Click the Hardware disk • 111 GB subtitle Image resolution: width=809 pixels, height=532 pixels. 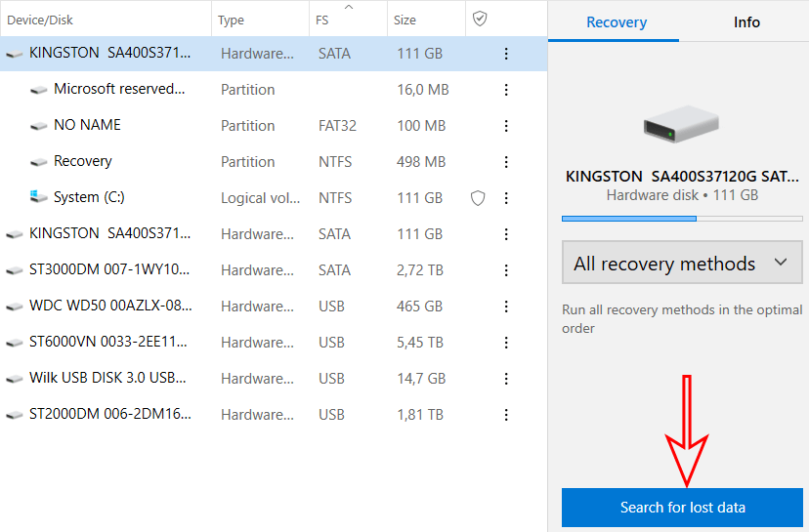[682, 195]
